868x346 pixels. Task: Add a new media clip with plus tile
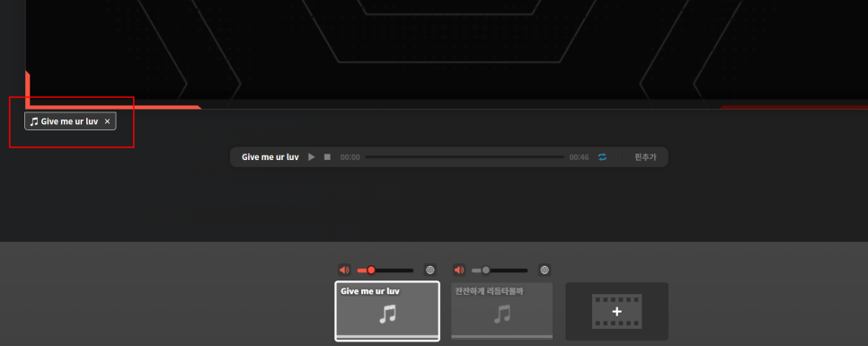click(x=616, y=311)
